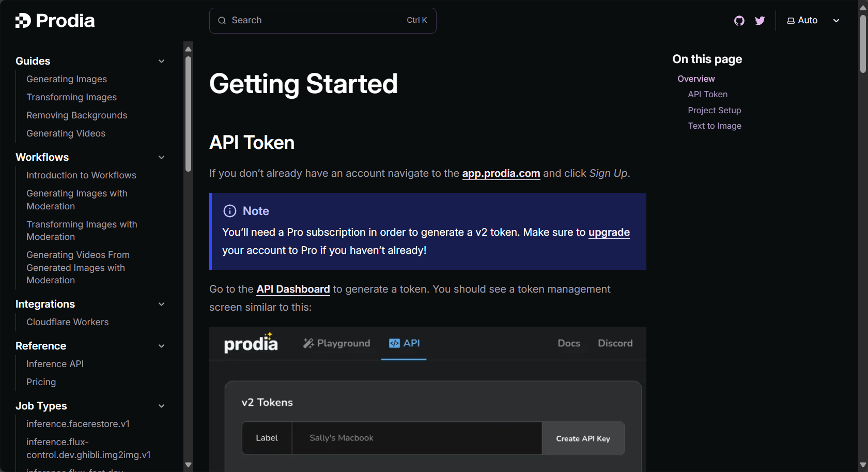Image resolution: width=868 pixels, height=472 pixels.
Task: Click the page scrollbar thumb
Action: tap(863, 44)
